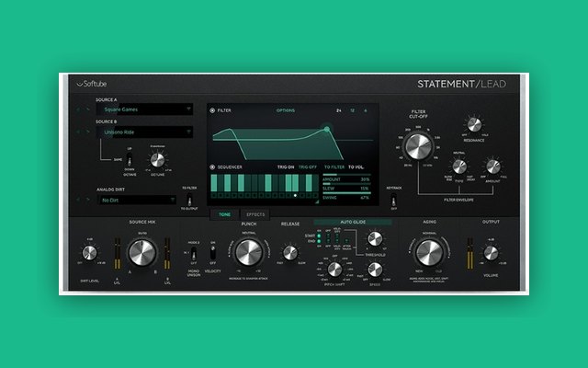The image size is (588, 368).
Task: Click the Output Volume knob
Action: [x=491, y=253]
